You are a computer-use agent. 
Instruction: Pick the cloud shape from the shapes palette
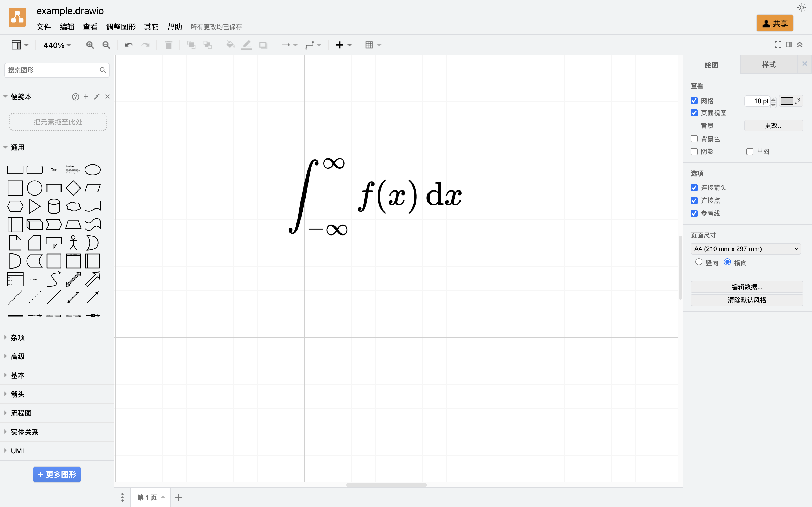coord(73,206)
